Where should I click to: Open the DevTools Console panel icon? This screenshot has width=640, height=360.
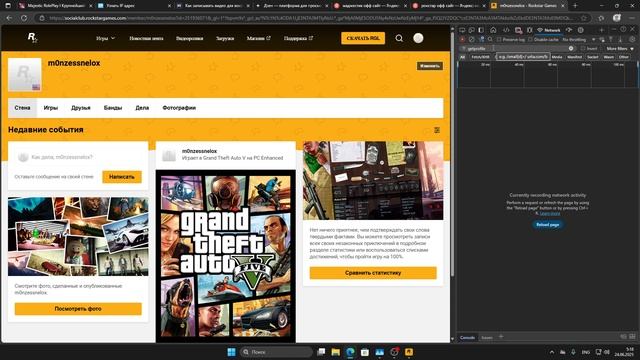click(x=518, y=31)
